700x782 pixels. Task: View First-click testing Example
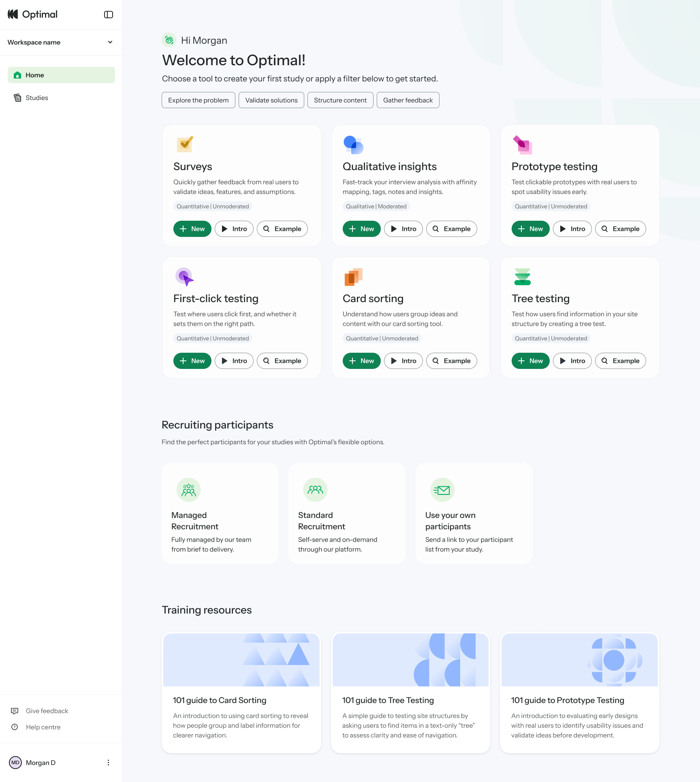(282, 361)
